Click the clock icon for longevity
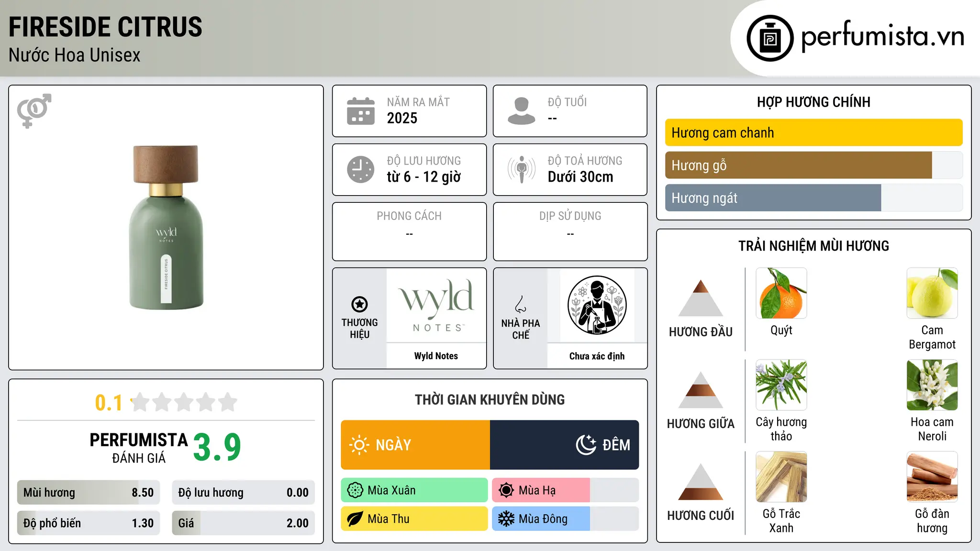Screen dimensions: 980x551 tap(361, 169)
